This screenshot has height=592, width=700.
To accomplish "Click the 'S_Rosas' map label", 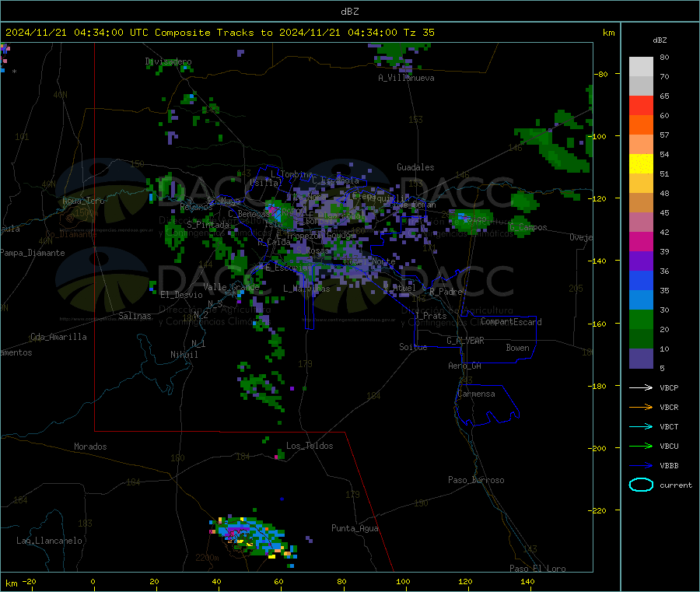I will pyautogui.click(x=313, y=250).
